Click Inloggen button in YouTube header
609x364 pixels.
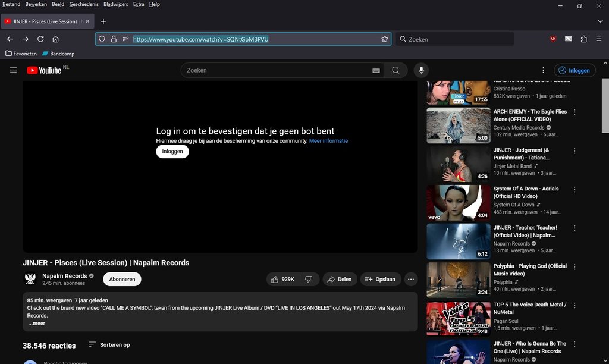pos(575,70)
